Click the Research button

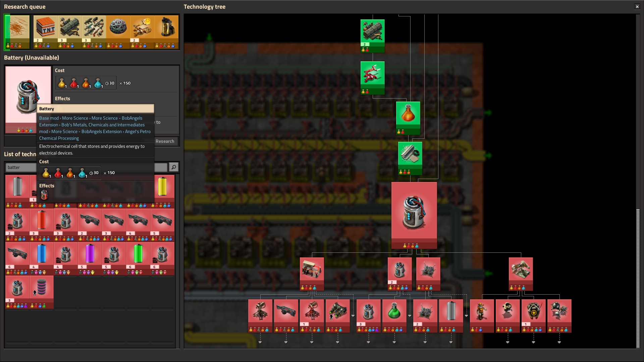point(165,141)
